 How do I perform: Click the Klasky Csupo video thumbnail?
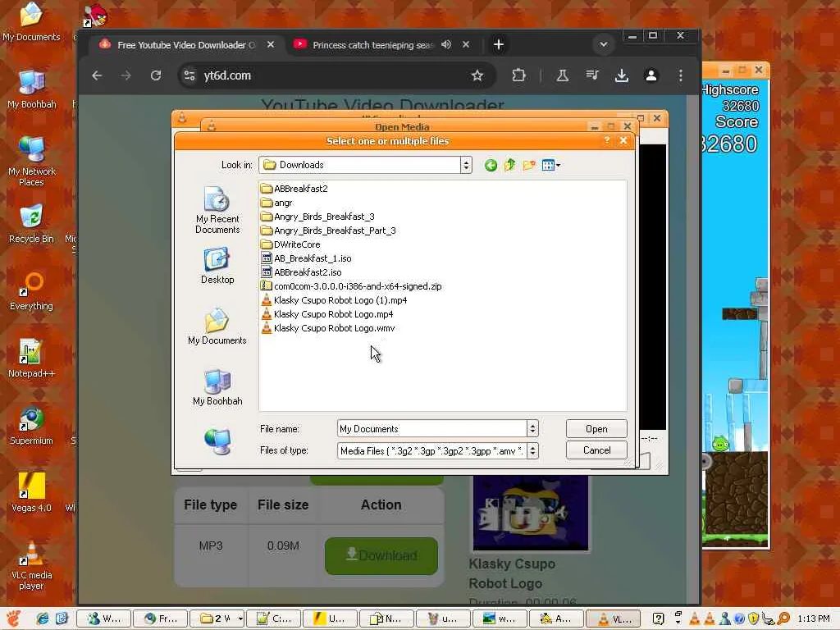(x=531, y=513)
